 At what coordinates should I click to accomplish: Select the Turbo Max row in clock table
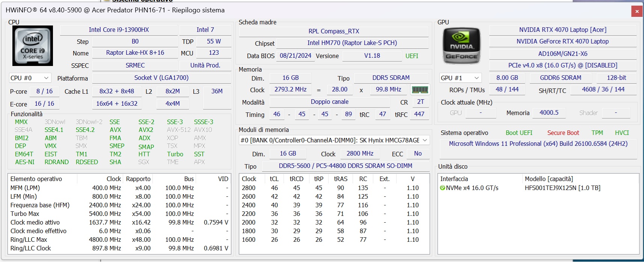(x=119, y=214)
